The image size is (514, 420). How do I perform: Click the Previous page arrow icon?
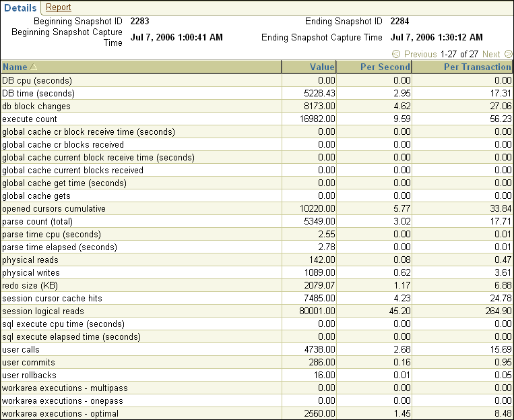pos(396,54)
